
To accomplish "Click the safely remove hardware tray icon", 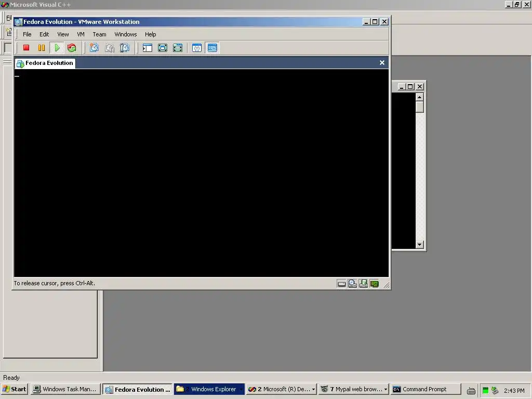I will click(495, 391).
